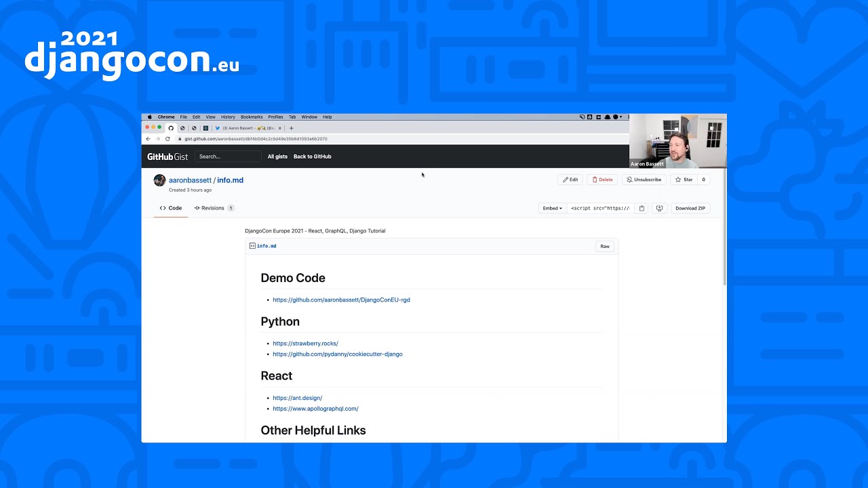This screenshot has height=488, width=868.
Task: Download the gist as ZIP
Action: point(690,208)
